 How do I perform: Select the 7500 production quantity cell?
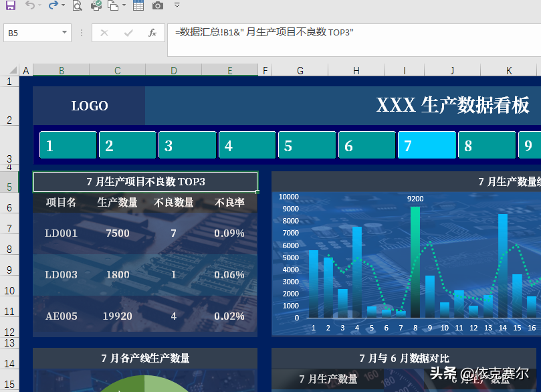click(117, 233)
